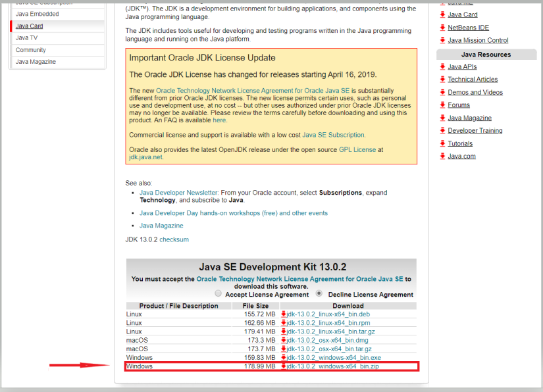Click red arrow icon next to Java Mission Control
This screenshot has width=543, height=392.
(442, 40)
